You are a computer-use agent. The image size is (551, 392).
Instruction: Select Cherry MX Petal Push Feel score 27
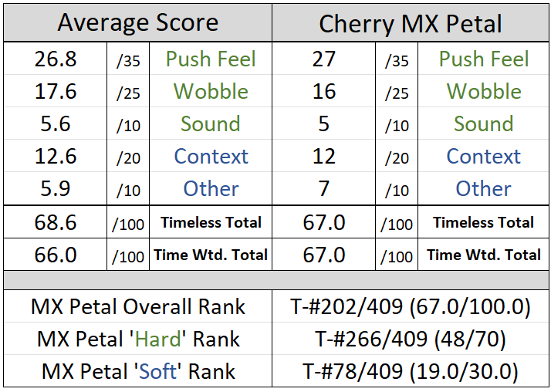pos(324,59)
